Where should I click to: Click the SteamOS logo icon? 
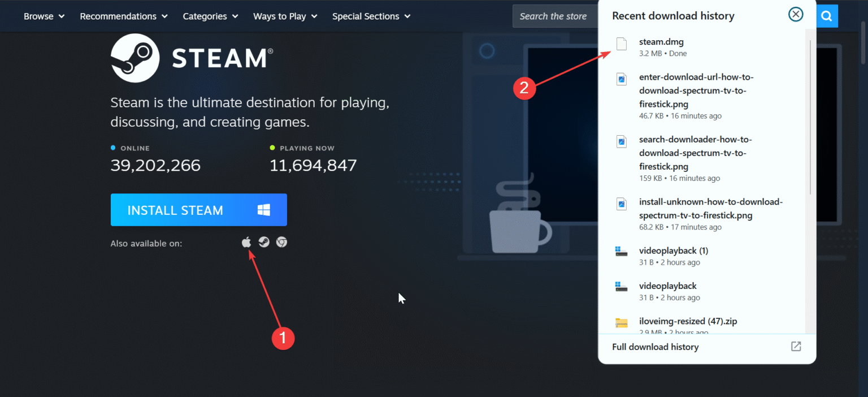click(x=264, y=242)
